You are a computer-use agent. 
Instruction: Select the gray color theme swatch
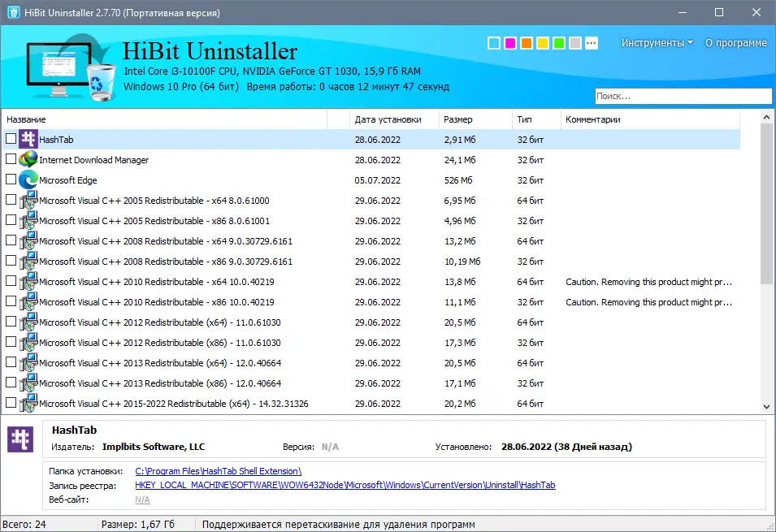(x=575, y=43)
